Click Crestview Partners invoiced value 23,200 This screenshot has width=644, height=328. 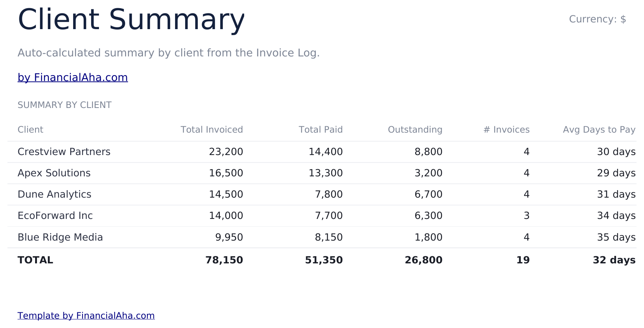pos(226,152)
